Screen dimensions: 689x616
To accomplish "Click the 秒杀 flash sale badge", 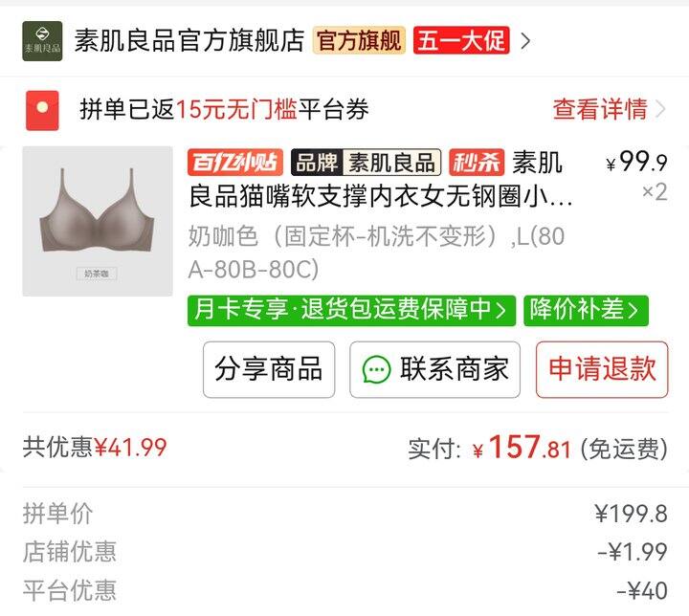I will 477,163.
